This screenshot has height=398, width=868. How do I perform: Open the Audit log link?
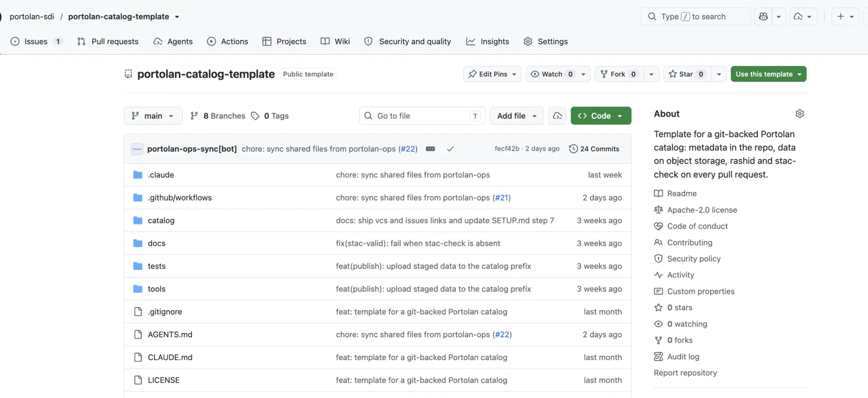pyautogui.click(x=677, y=357)
